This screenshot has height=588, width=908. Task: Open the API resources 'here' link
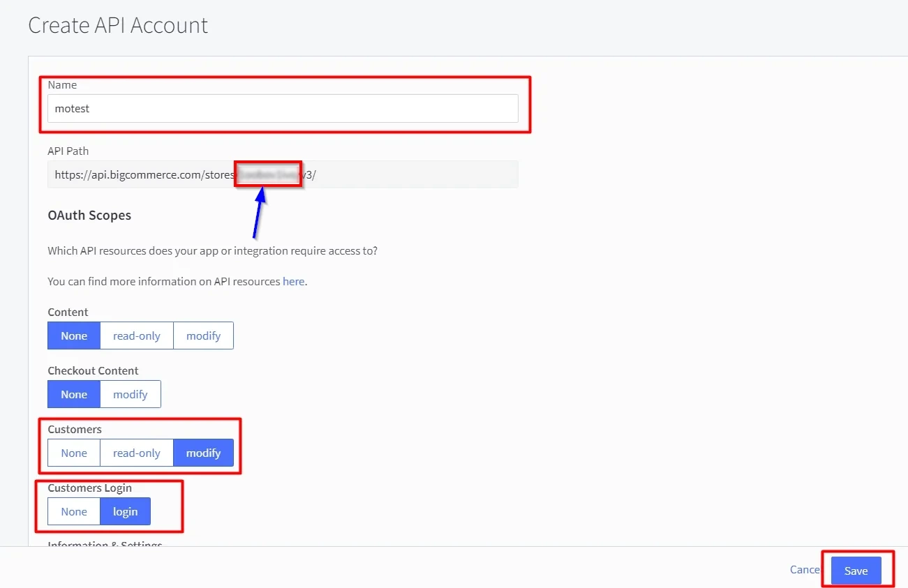tap(292, 281)
